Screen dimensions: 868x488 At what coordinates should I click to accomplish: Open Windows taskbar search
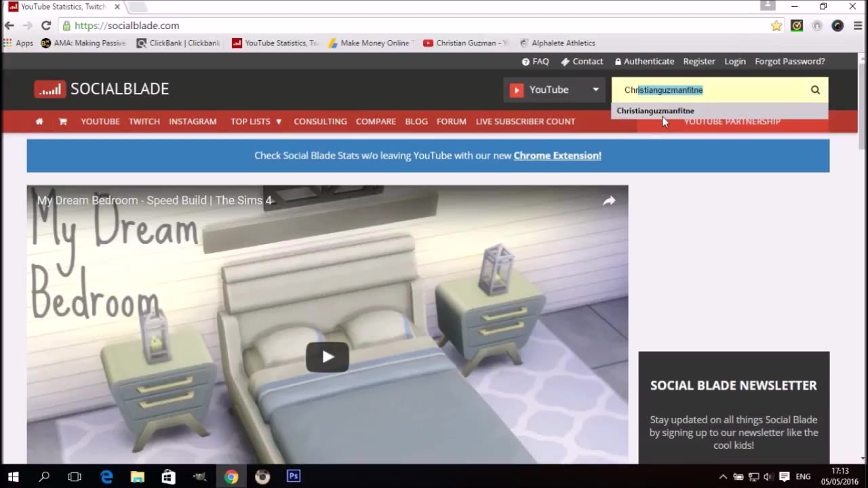point(44,476)
